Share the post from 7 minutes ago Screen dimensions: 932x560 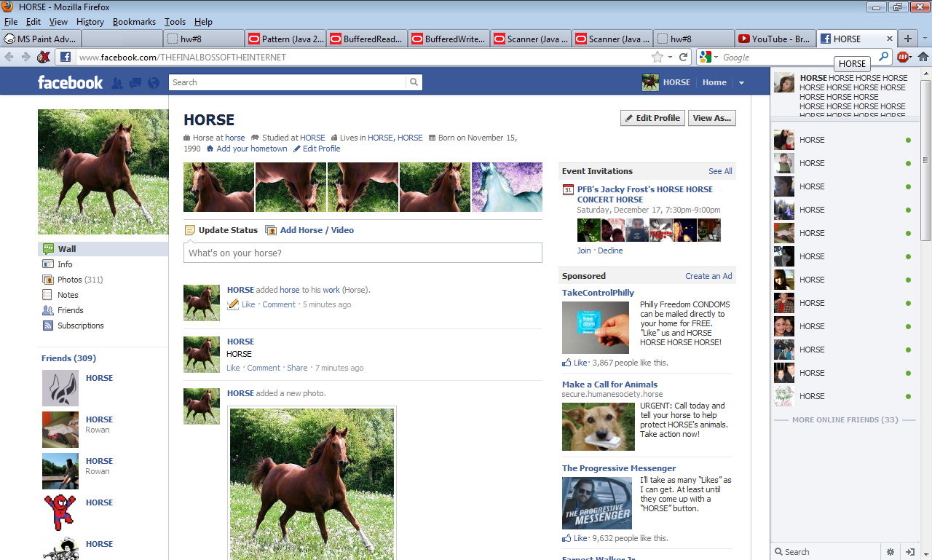tap(297, 368)
